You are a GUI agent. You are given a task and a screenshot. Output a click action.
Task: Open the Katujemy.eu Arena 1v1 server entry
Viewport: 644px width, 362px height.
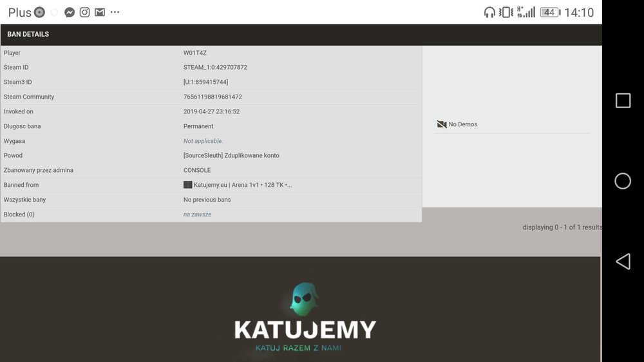[243, 185]
